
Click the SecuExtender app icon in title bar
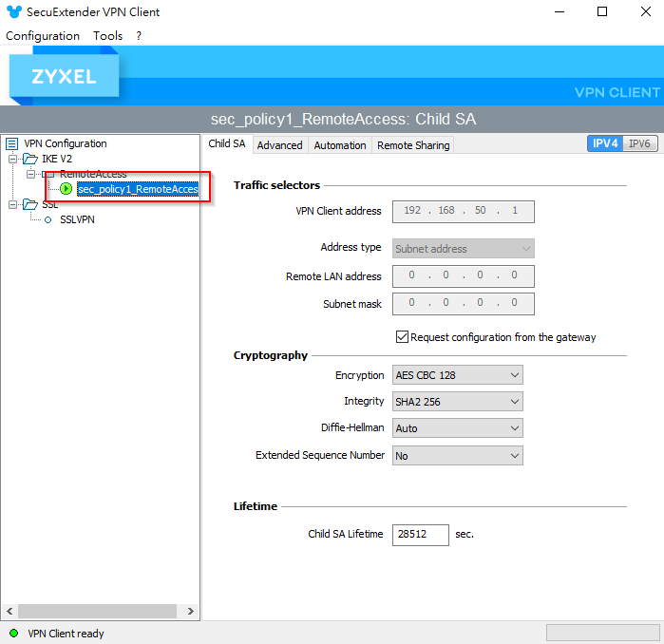(14, 11)
